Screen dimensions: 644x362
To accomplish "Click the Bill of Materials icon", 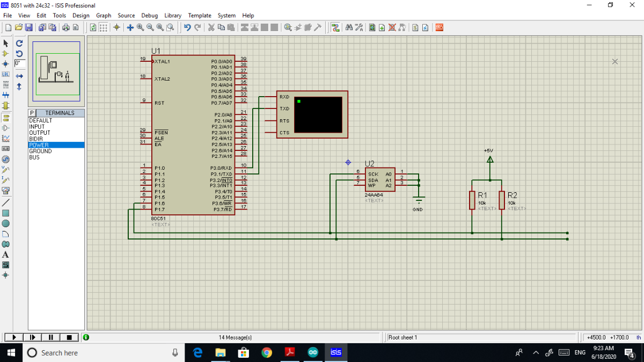I will (x=415, y=27).
